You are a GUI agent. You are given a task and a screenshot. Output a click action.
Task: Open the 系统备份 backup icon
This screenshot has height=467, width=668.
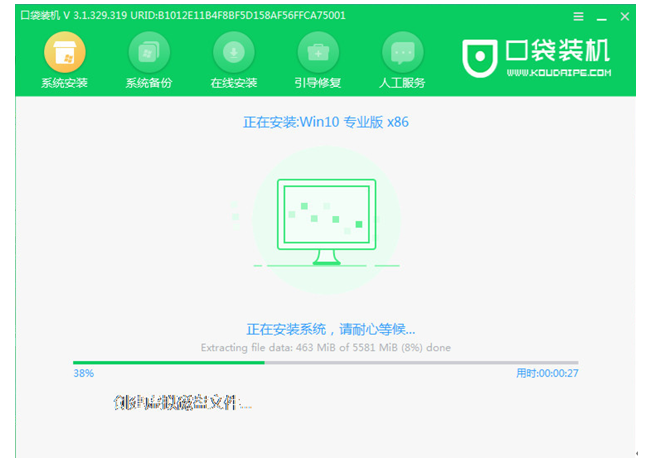(150, 51)
